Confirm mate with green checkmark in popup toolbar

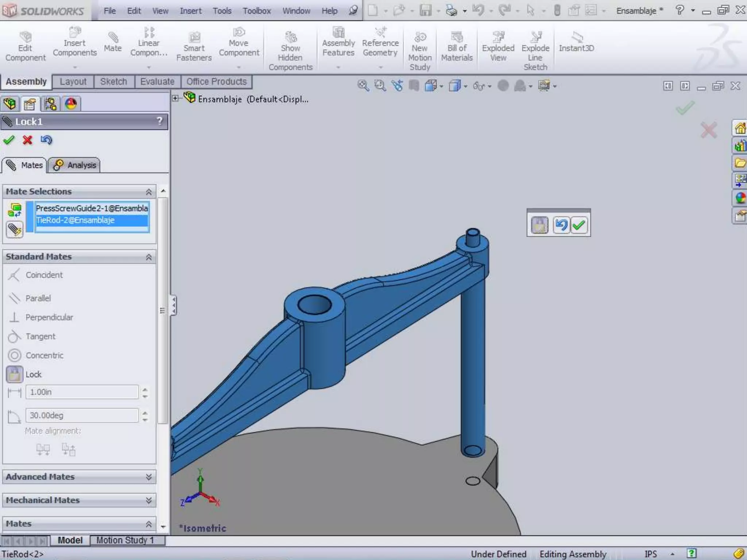coord(579,225)
